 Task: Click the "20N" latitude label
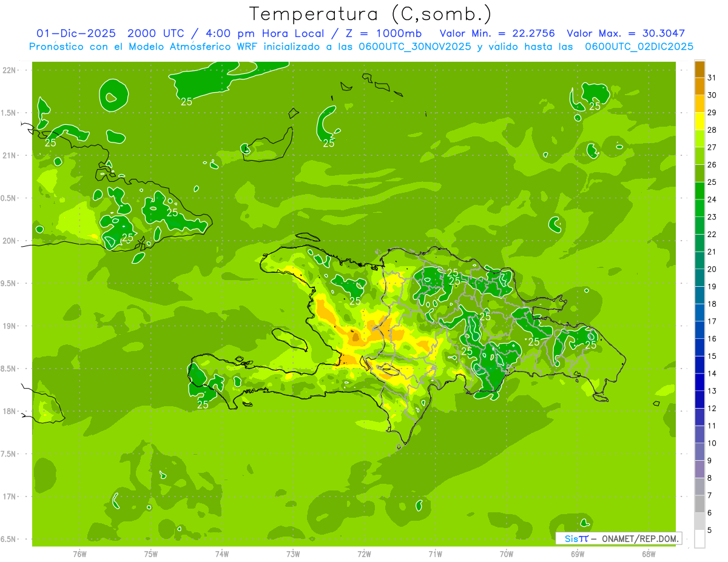pos(10,241)
